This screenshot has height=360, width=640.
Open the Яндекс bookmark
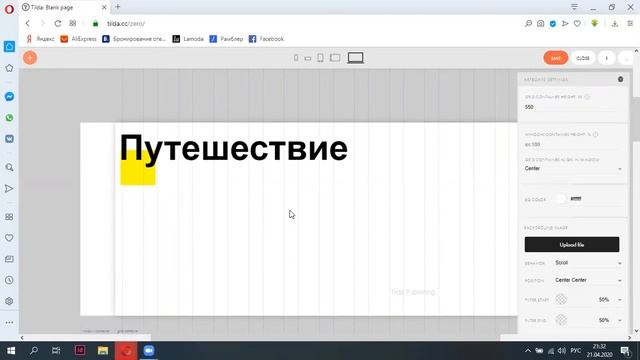40,39
